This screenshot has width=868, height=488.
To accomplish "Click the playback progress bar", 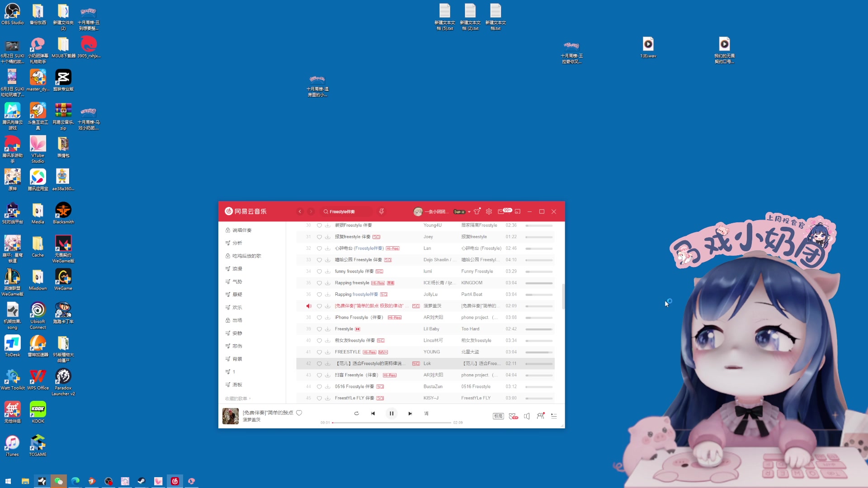I will (392, 422).
